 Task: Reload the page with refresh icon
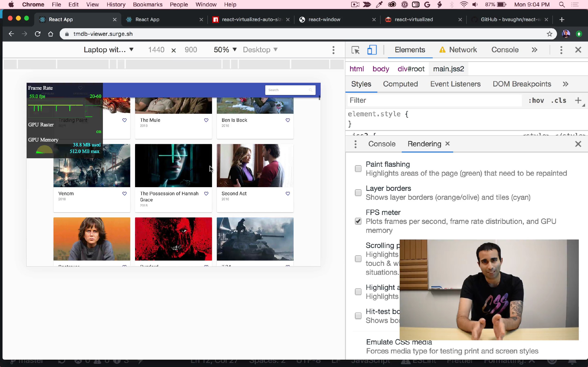pyautogui.click(x=37, y=34)
